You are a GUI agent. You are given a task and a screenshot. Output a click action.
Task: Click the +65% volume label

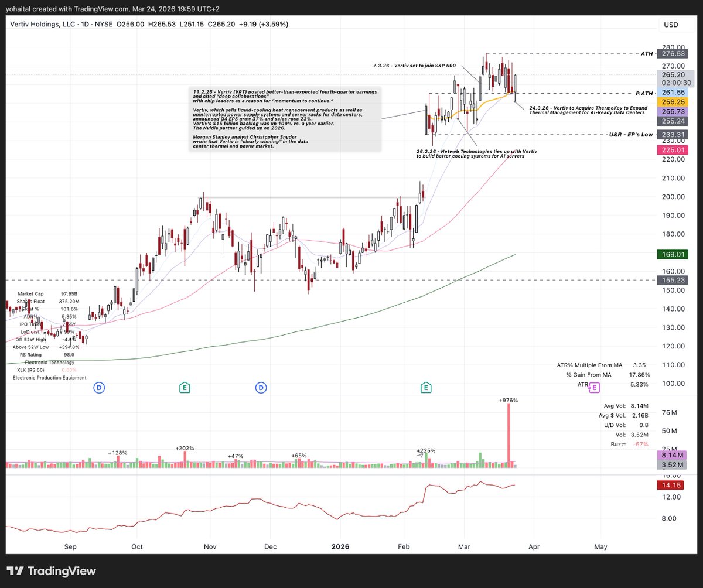click(x=299, y=455)
